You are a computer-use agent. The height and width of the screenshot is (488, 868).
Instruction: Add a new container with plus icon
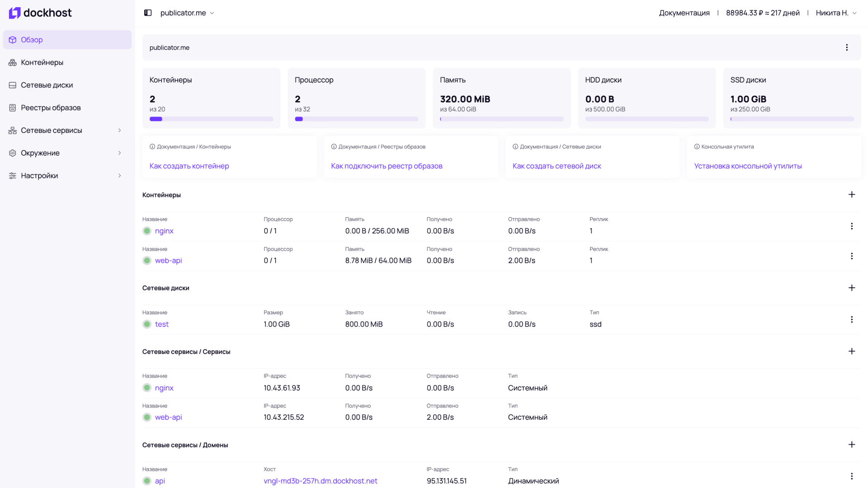point(852,194)
